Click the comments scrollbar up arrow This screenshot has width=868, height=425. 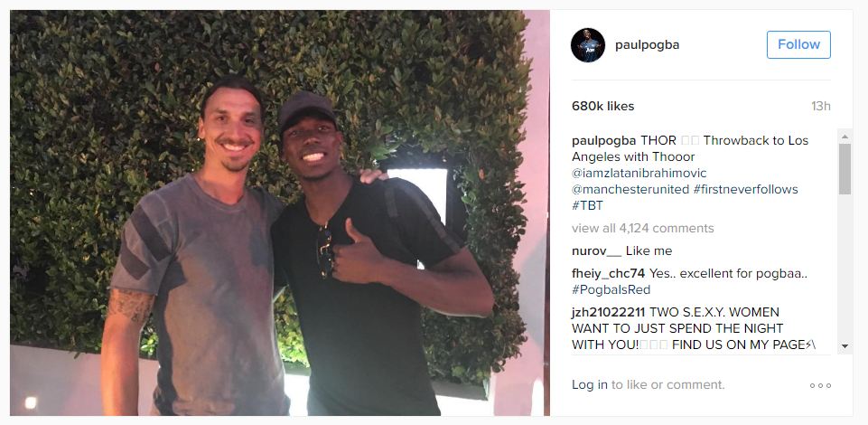(x=845, y=137)
